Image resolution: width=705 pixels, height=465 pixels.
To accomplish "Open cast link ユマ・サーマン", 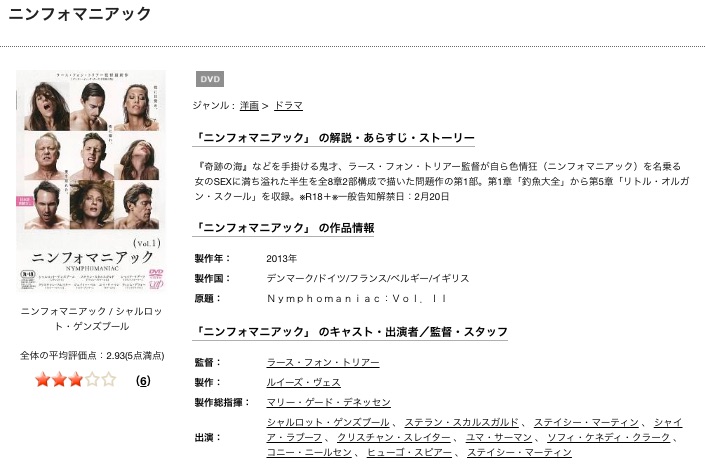I will point(499,438).
